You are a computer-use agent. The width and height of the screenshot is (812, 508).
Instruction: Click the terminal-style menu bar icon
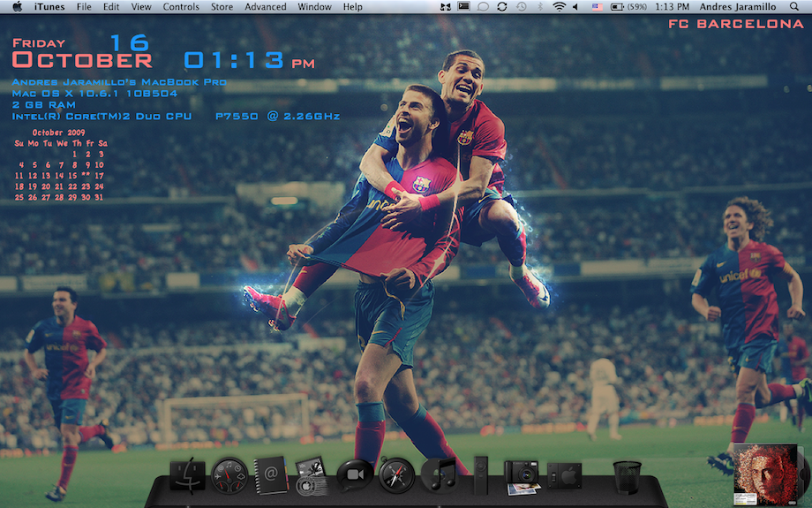463,7
